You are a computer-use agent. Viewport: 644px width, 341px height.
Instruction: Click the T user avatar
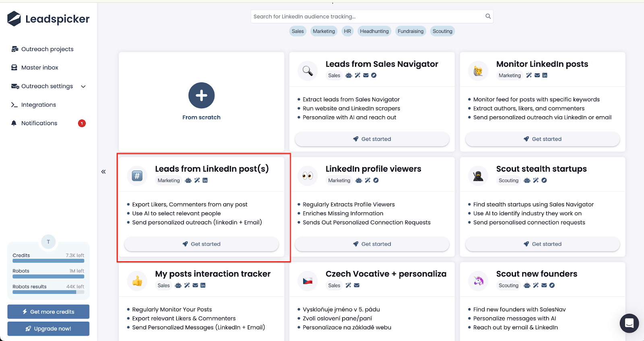pyautogui.click(x=48, y=242)
